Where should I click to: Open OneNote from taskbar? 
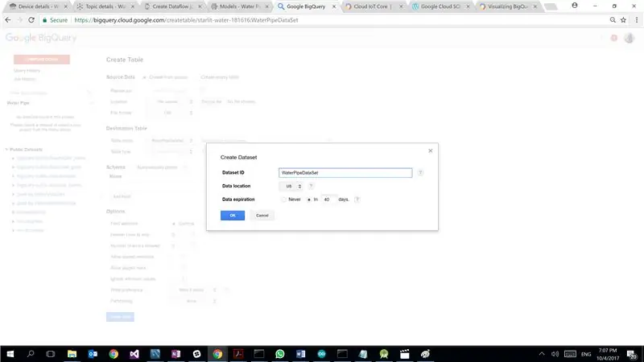tap(175, 354)
